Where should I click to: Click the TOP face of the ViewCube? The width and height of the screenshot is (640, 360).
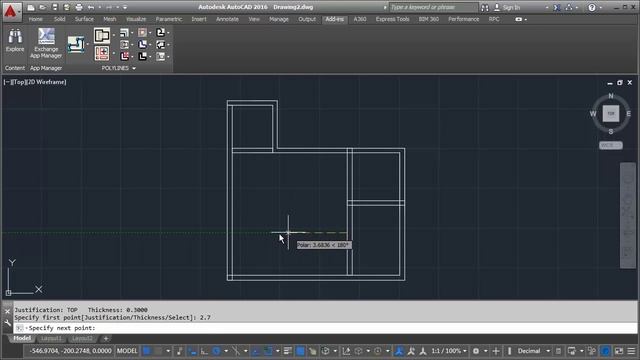pyautogui.click(x=611, y=113)
